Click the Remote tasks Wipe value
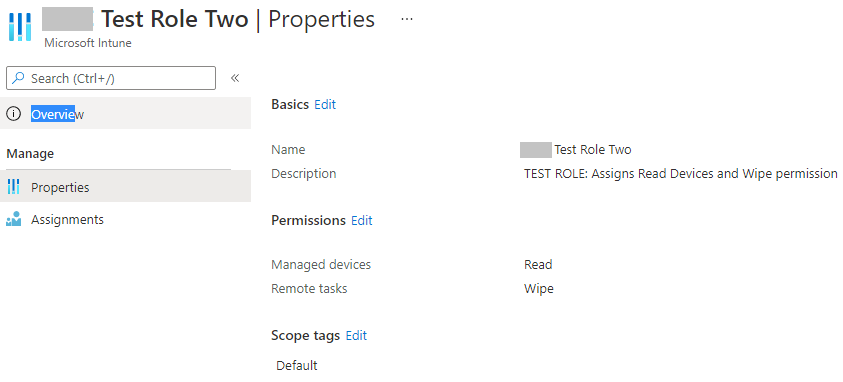The image size is (843, 382). click(539, 289)
